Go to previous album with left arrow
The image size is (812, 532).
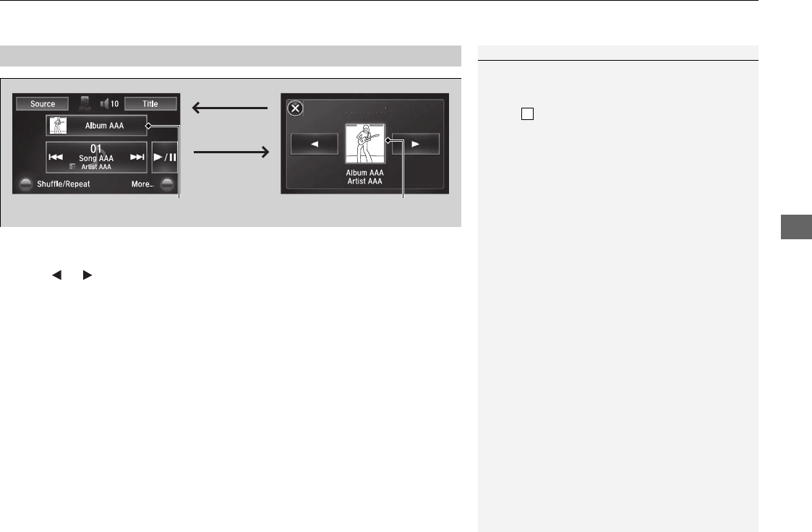(315, 144)
